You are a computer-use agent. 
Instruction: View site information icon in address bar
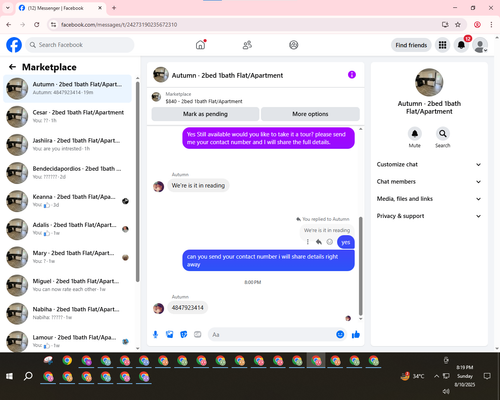(x=53, y=24)
